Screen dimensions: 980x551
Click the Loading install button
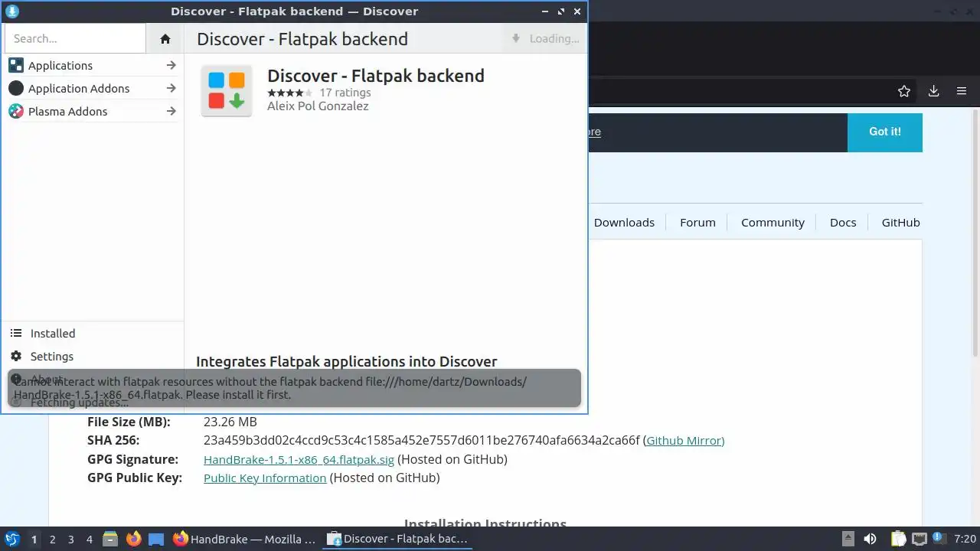pyautogui.click(x=545, y=38)
